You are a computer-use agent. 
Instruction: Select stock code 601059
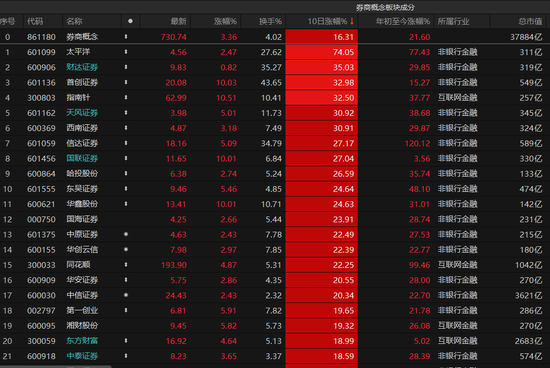(x=41, y=143)
